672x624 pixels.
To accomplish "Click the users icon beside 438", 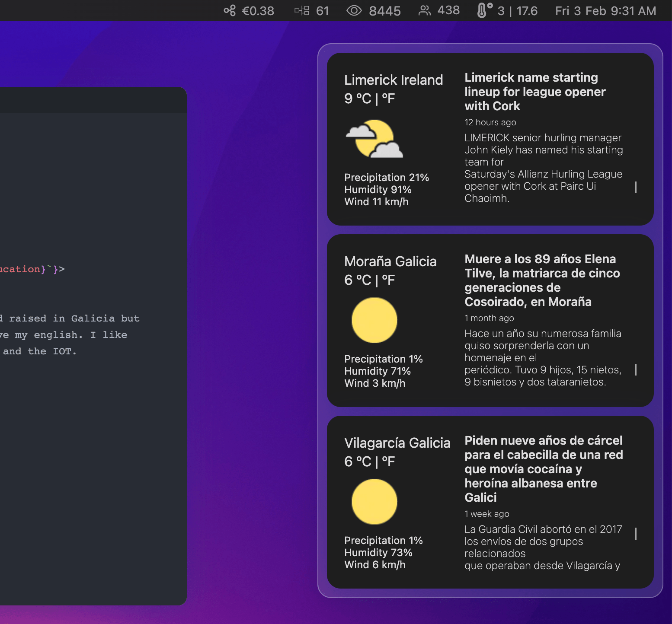I will (425, 10).
